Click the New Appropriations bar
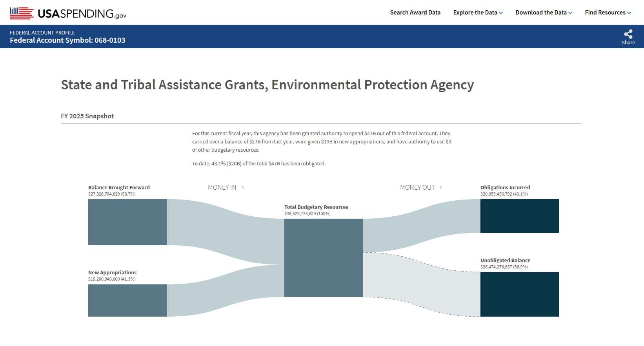Image resolution: width=644 pixels, height=346 pixels. [x=127, y=300]
